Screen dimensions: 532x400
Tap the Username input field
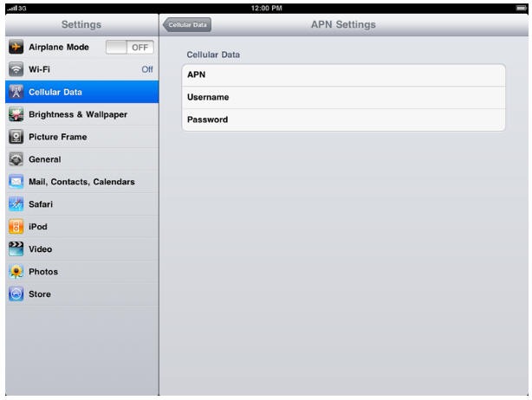(x=344, y=97)
